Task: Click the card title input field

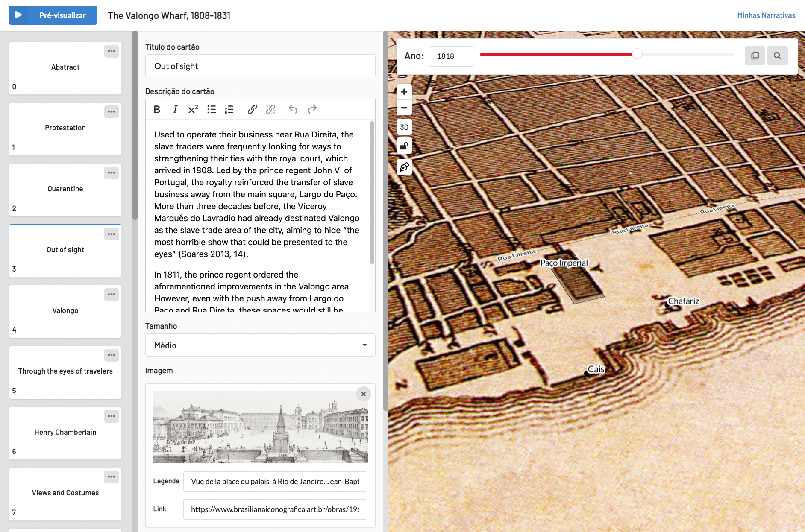Action: click(260, 66)
